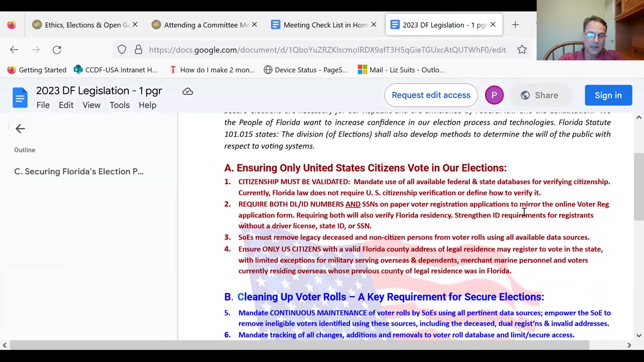Jump to 'C. Securing Florida's Election P...' outline item
644x362 pixels.
[79, 171]
